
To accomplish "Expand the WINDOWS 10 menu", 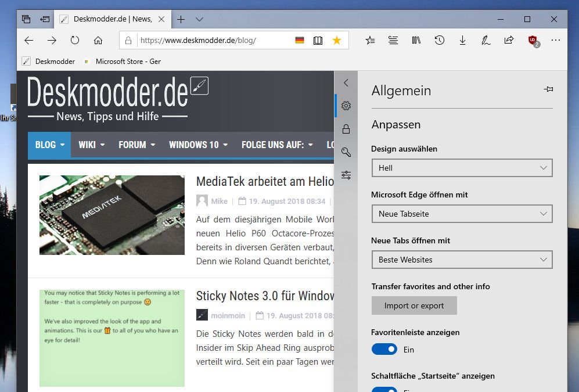I will [x=198, y=145].
